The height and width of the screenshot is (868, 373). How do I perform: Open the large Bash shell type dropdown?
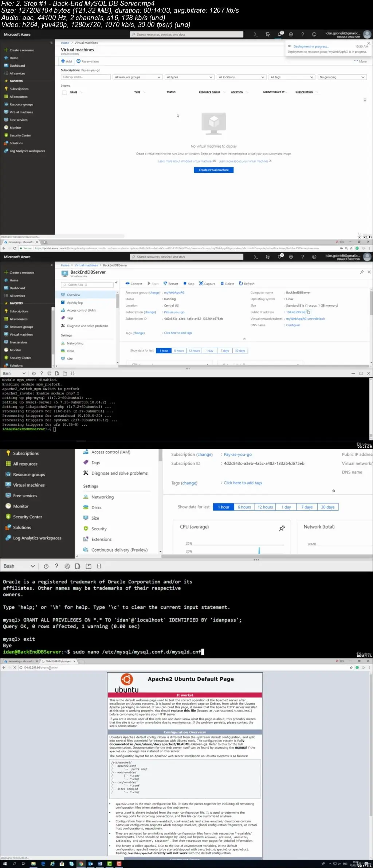point(19,566)
